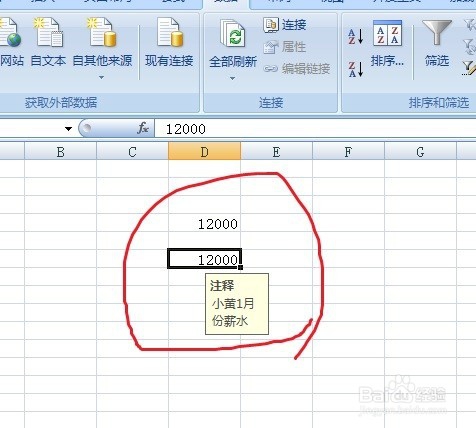Open the 排序 sort dialog
Image resolution: width=476 pixels, height=428 pixels.
387,43
